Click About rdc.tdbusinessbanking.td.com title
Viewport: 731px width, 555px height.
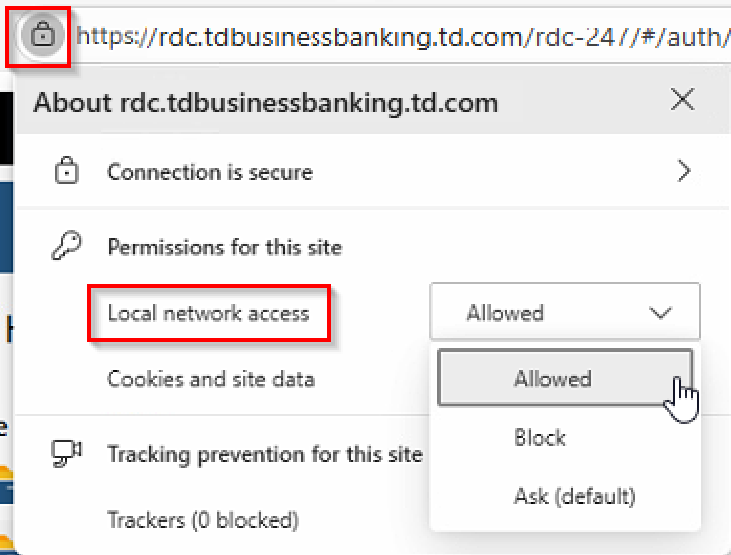click(266, 102)
